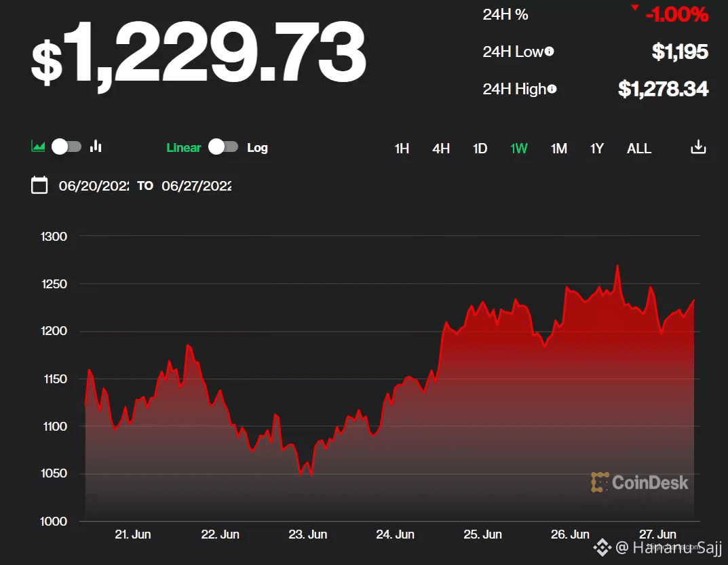Download chart data with download icon
Screen dimensions: 728x565
698,147
